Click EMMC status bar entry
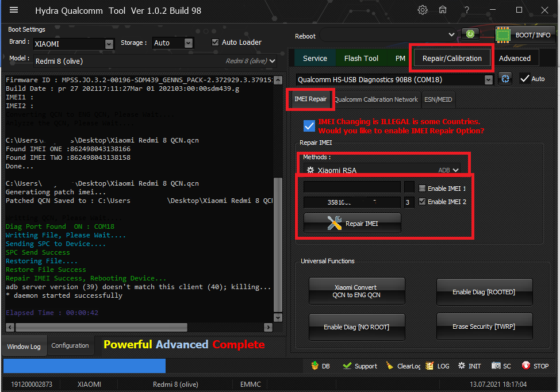Screen dimensions: 560x392 coord(250,384)
